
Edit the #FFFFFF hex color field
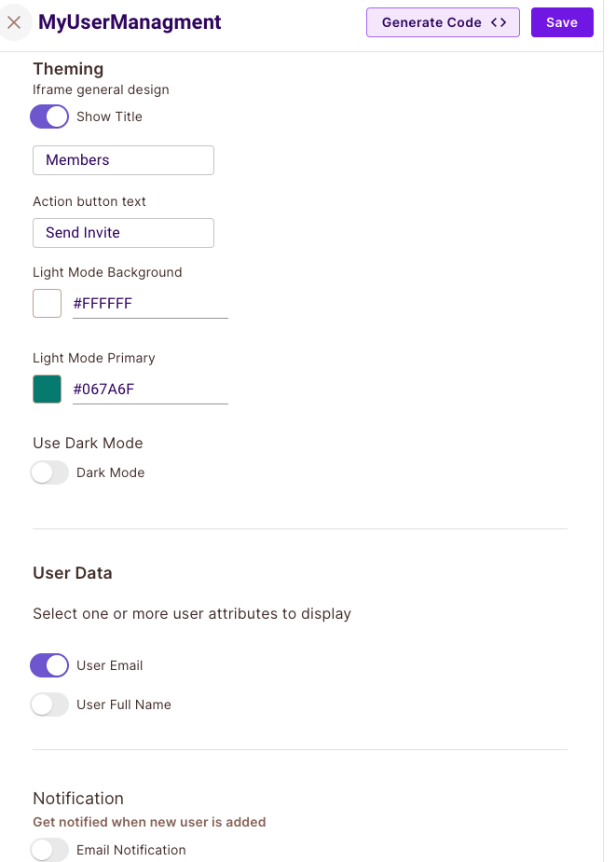pyautogui.click(x=150, y=304)
